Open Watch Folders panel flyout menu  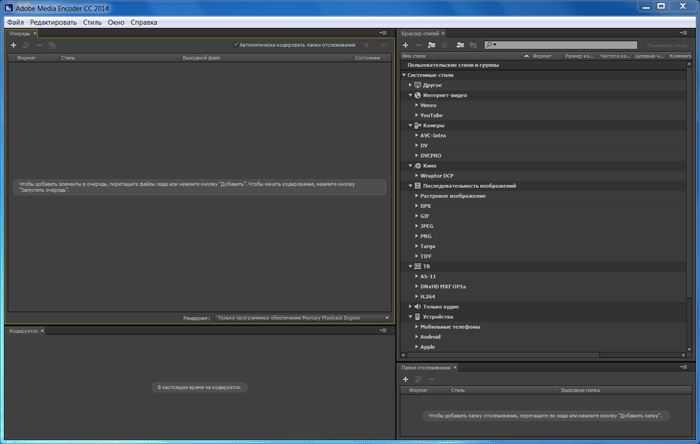point(683,367)
